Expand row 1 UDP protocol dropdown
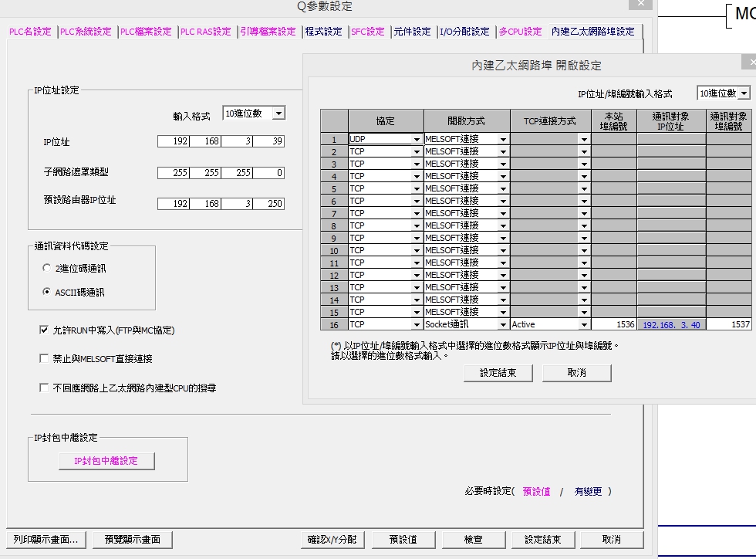 click(x=417, y=140)
